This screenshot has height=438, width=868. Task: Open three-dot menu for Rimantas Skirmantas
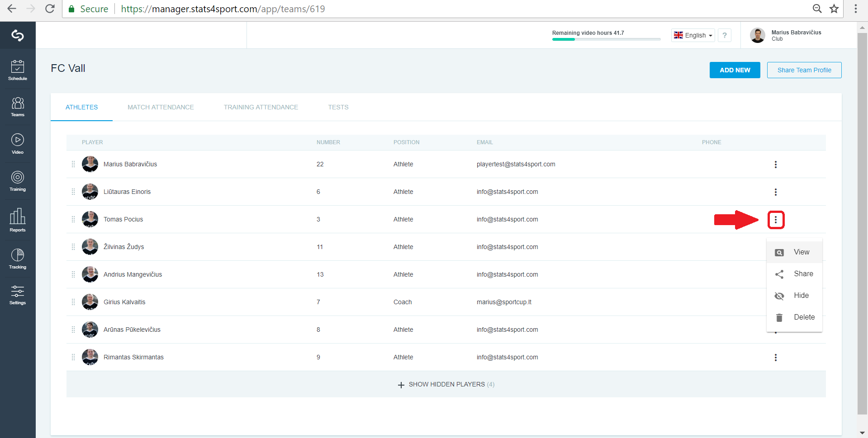coord(776,358)
